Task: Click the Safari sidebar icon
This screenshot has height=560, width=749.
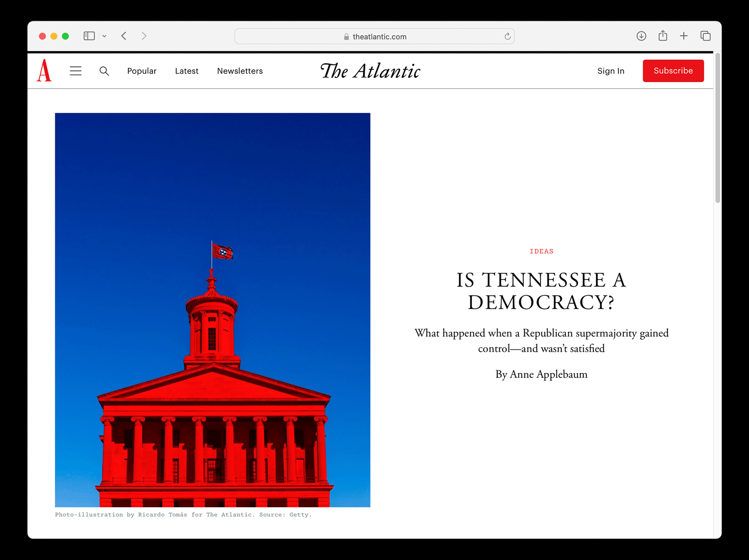Action: point(89,36)
